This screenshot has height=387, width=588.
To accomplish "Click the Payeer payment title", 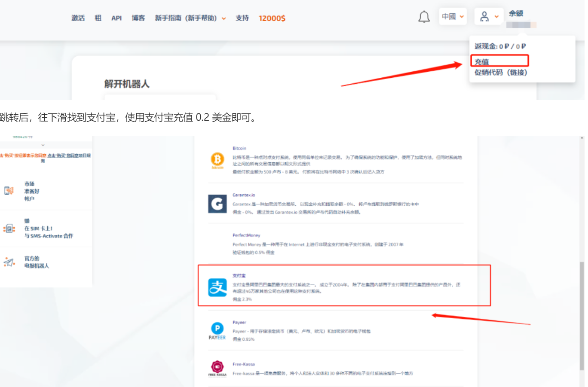I will [239, 323].
